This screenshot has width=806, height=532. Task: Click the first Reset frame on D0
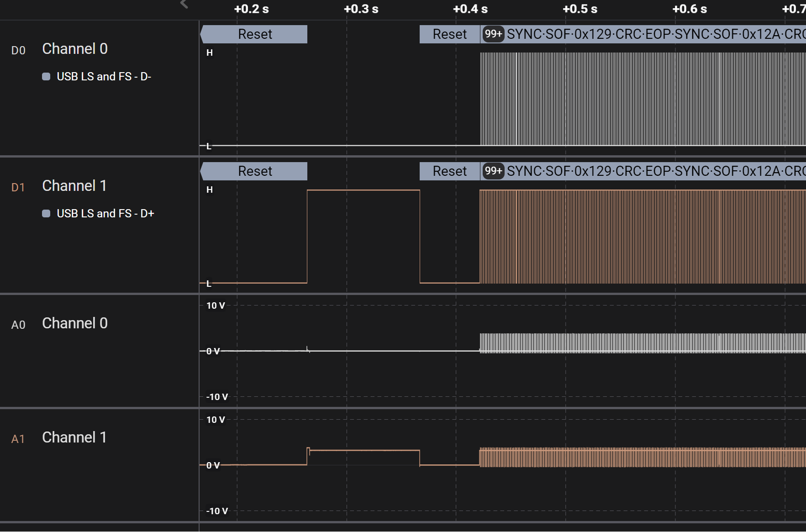click(x=254, y=34)
